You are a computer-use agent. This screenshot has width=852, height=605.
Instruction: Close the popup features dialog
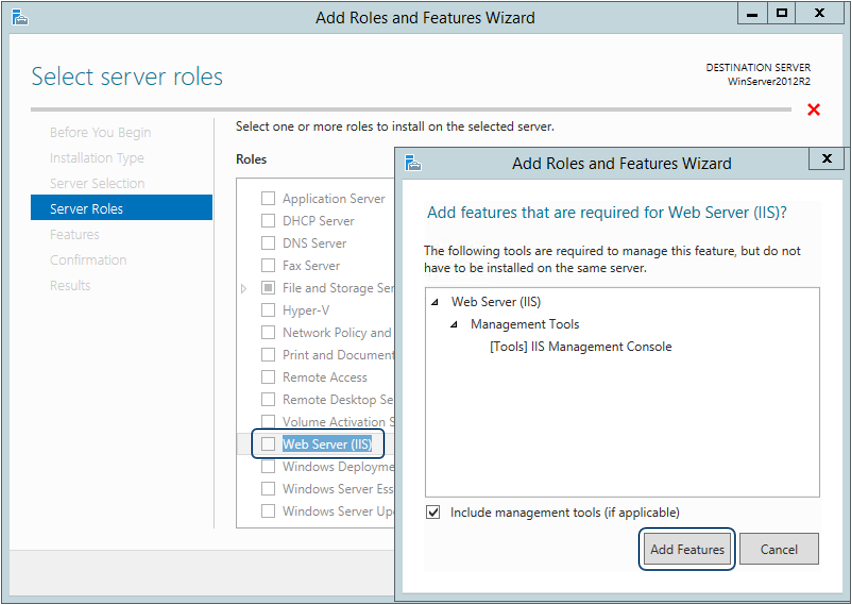tap(826, 159)
